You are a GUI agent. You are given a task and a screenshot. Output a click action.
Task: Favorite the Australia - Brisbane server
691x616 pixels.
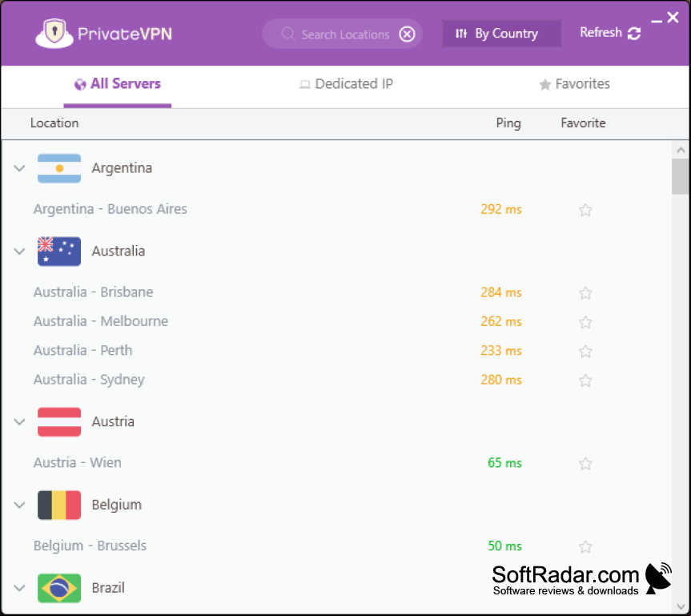click(x=585, y=293)
